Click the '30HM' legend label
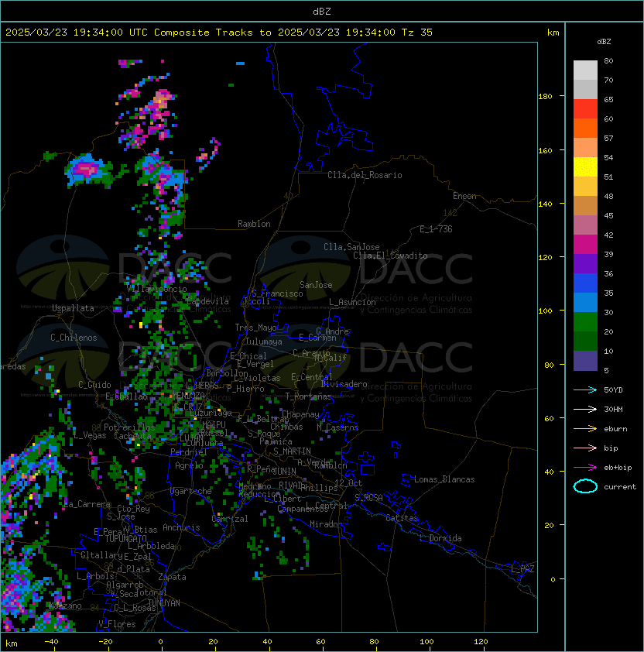 (x=613, y=409)
